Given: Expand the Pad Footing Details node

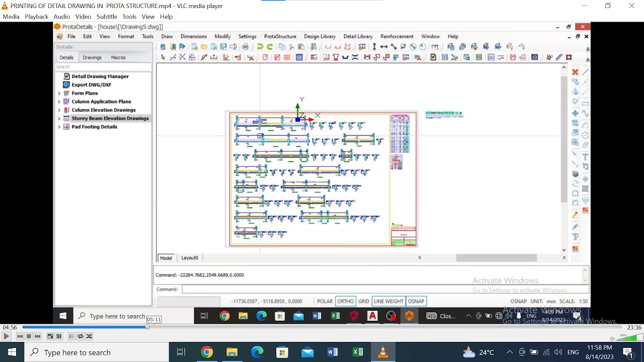Looking at the screenshot, I should click(59, 127).
